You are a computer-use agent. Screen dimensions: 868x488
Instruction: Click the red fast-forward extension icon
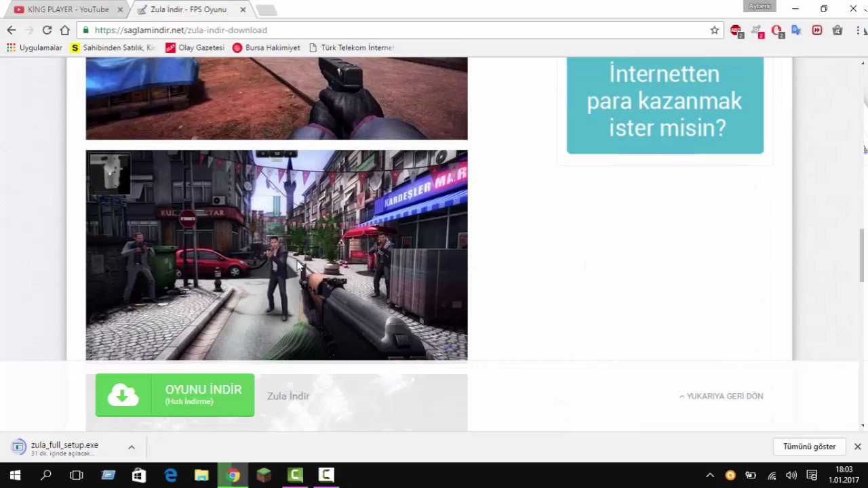tap(817, 30)
